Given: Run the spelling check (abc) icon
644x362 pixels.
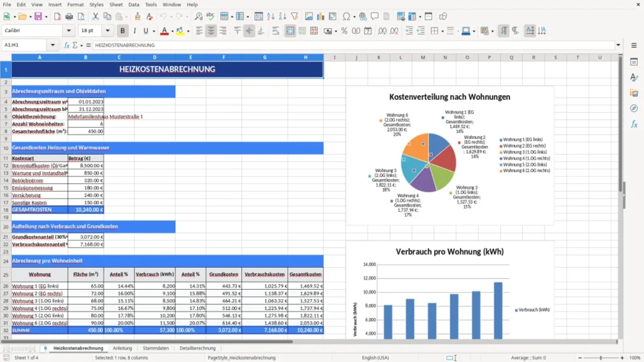Looking at the screenshot, I should (210, 16).
